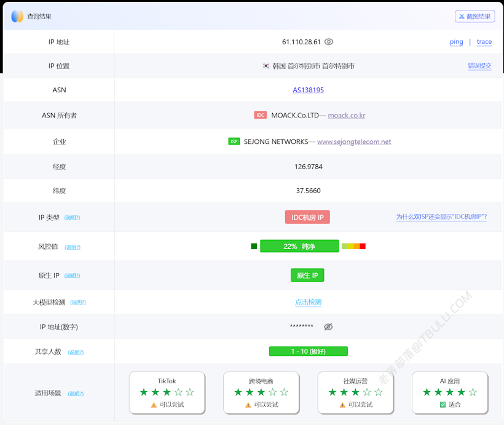The height and width of the screenshot is (425, 504).
Task: Toggle the eye icon beside IP 61.110.28.61
Action: (x=328, y=42)
